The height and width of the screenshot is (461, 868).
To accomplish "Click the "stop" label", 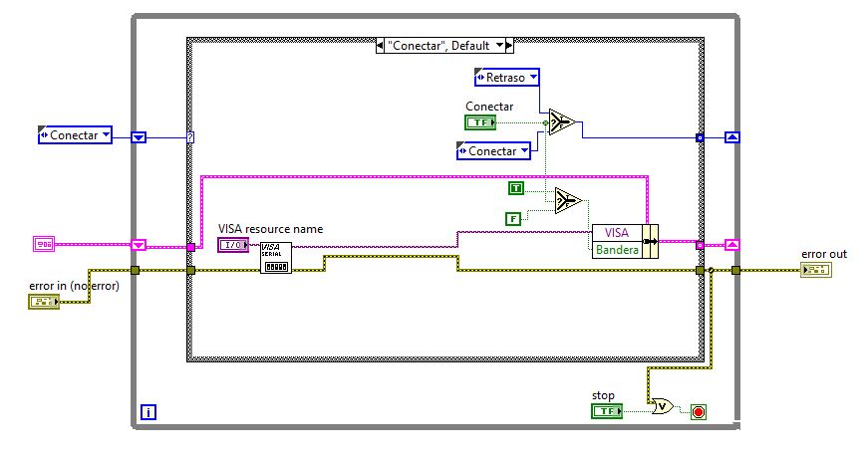I will tap(603, 395).
